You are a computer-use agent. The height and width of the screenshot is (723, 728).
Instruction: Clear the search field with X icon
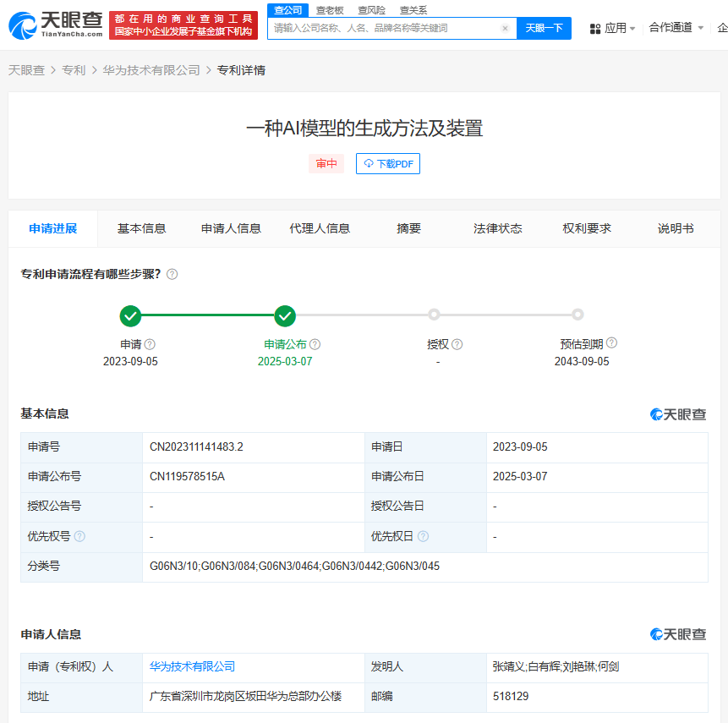[505, 28]
